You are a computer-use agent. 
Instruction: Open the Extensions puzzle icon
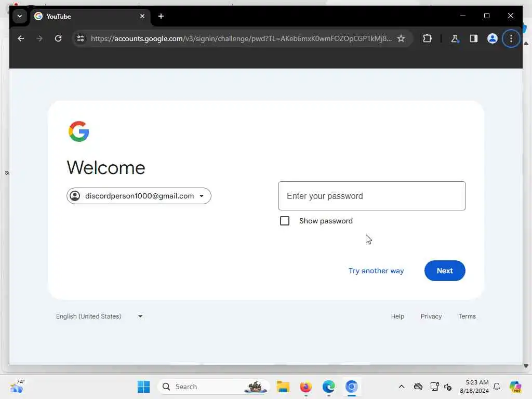pyautogui.click(x=427, y=38)
